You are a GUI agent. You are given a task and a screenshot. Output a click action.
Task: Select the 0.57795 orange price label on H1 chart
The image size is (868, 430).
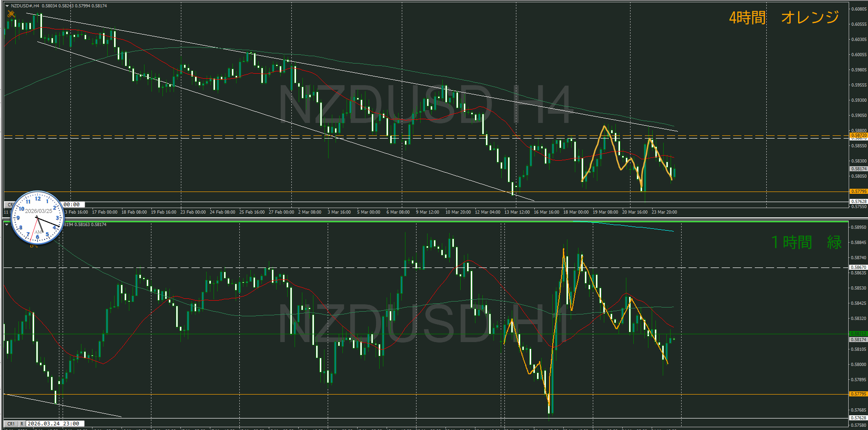(858, 394)
